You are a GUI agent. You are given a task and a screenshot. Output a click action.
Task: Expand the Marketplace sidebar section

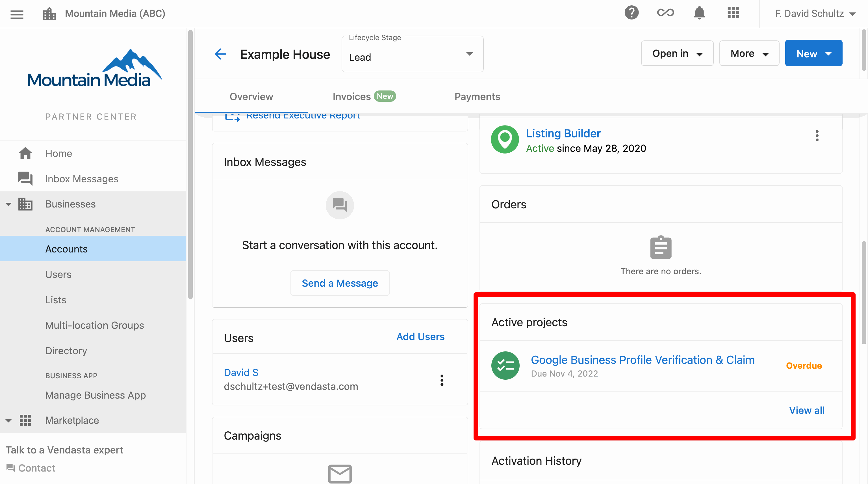[x=9, y=420]
